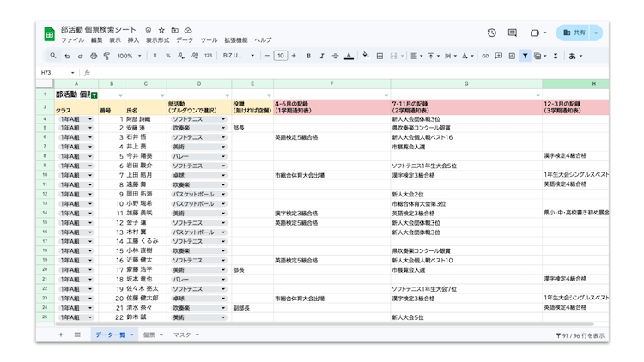The image size is (644, 362).
Task: Add a new sheet with plus button
Action: coord(60,335)
